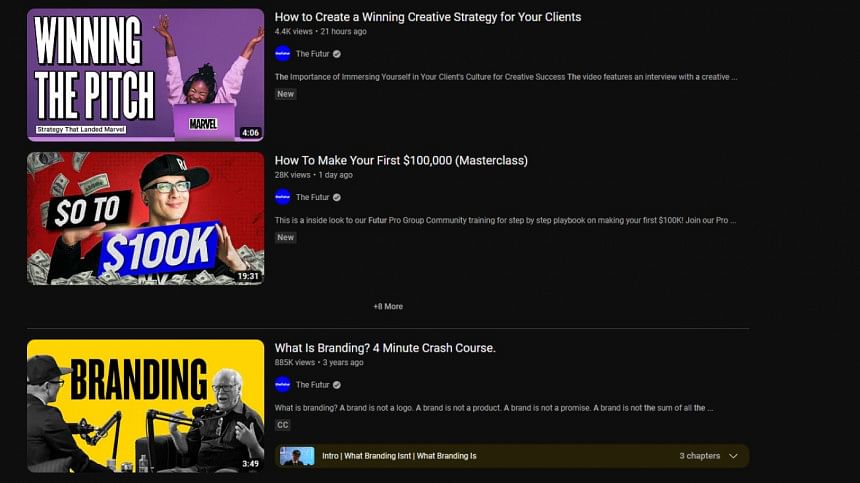Open 'What Is Branding? 4 Minute Crash Course' title
The height and width of the screenshot is (483, 860).
(385, 348)
